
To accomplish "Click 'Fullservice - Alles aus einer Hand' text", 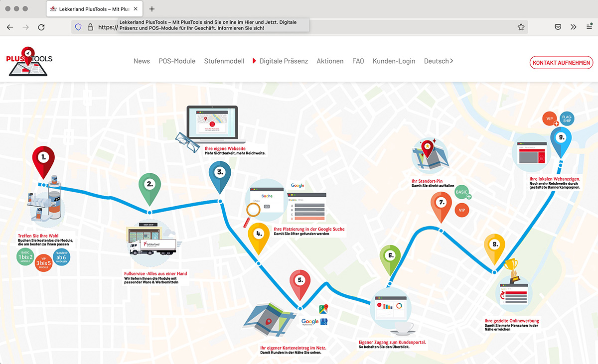I will 155,274.
